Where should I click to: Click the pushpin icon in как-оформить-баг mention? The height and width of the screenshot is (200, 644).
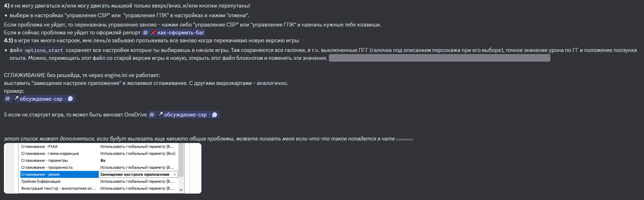153,33
